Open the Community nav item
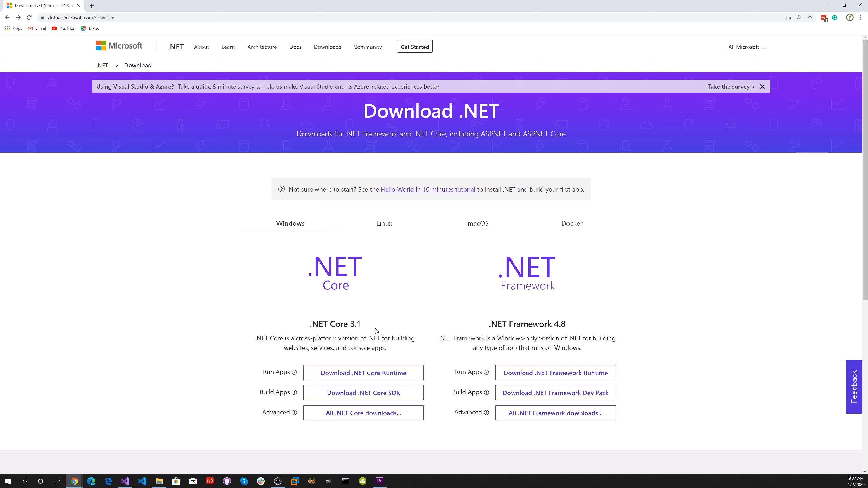 click(368, 47)
